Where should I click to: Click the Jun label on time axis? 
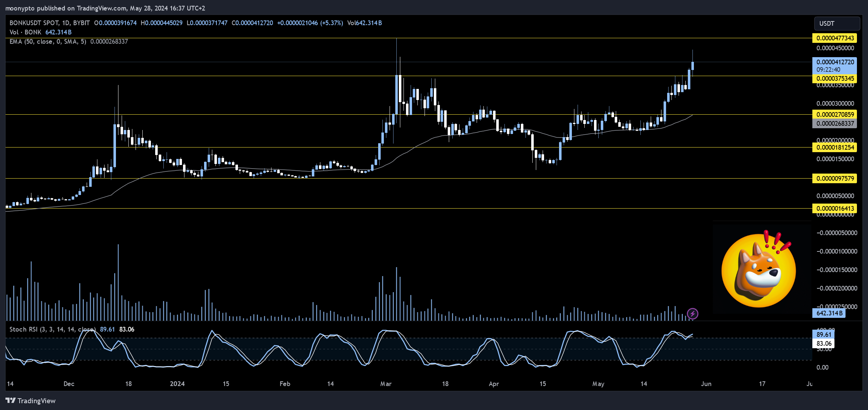706,384
